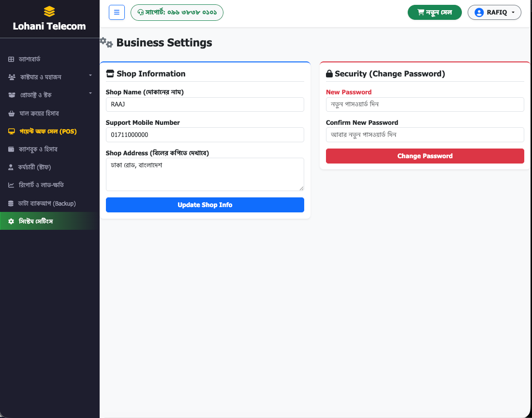The width and height of the screenshot is (532, 418).
Task: Click the নতুন সেল green button
Action: point(435,13)
